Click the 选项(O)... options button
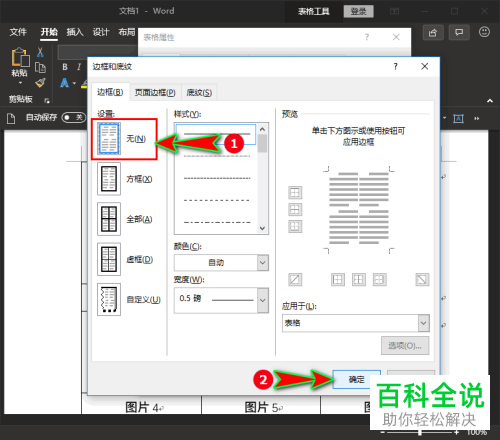The image size is (500, 440). click(405, 346)
